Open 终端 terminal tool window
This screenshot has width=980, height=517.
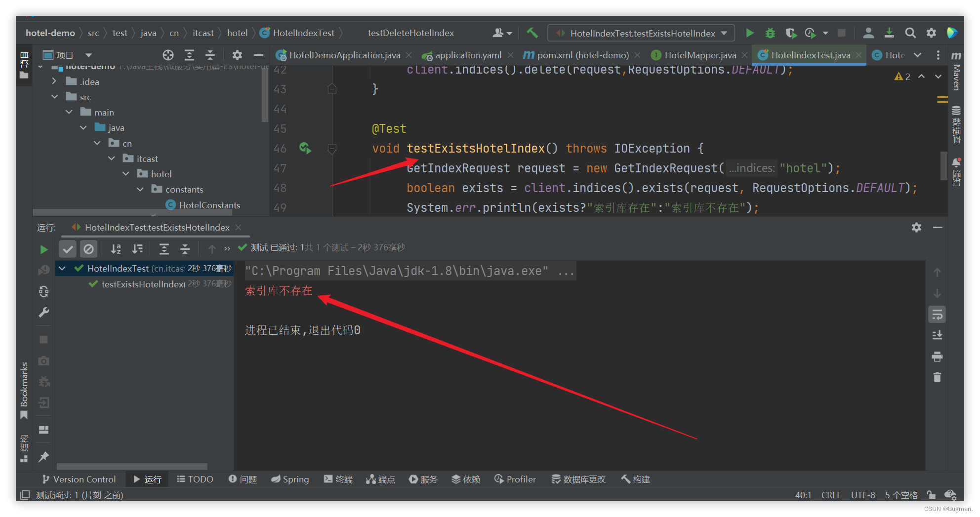point(338,479)
